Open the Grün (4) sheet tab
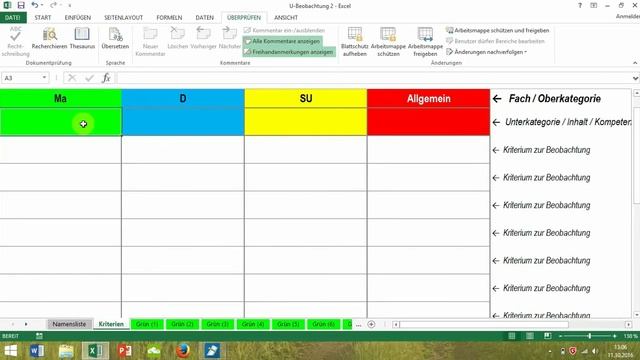This screenshot has width=640, height=360. (x=253, y=324)
